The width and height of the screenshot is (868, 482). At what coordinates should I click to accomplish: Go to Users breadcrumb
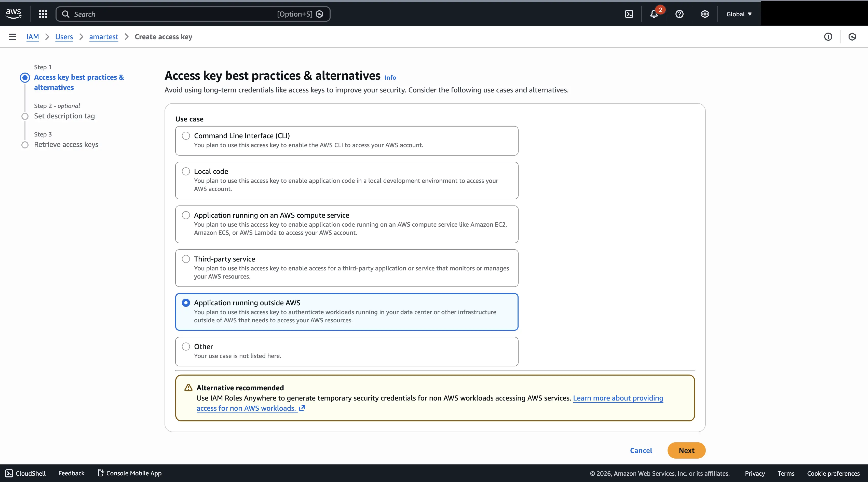64,37
